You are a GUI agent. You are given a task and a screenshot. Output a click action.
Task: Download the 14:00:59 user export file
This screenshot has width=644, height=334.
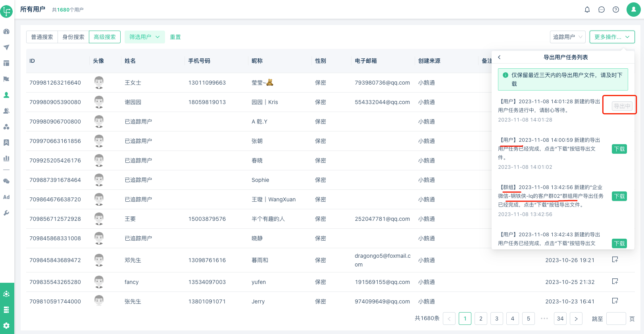point(619,149)
